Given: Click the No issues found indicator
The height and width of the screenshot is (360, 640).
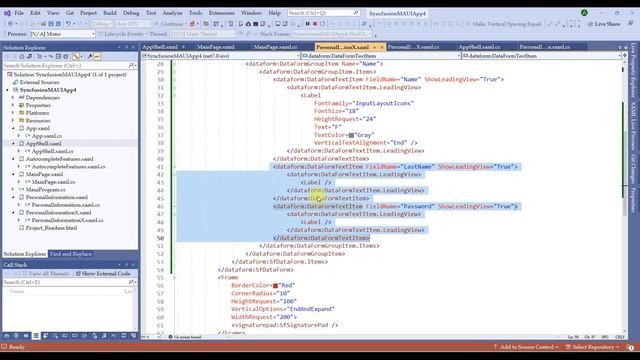Looking at the screenshot, I should click(x=185, y=337).
